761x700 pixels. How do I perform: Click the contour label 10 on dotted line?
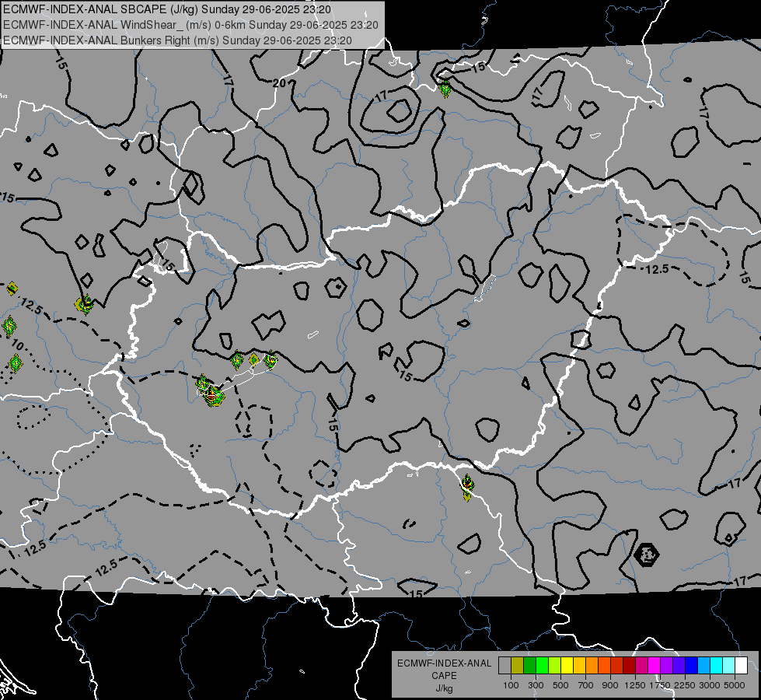pyautogui.click(x=17, y=345)
